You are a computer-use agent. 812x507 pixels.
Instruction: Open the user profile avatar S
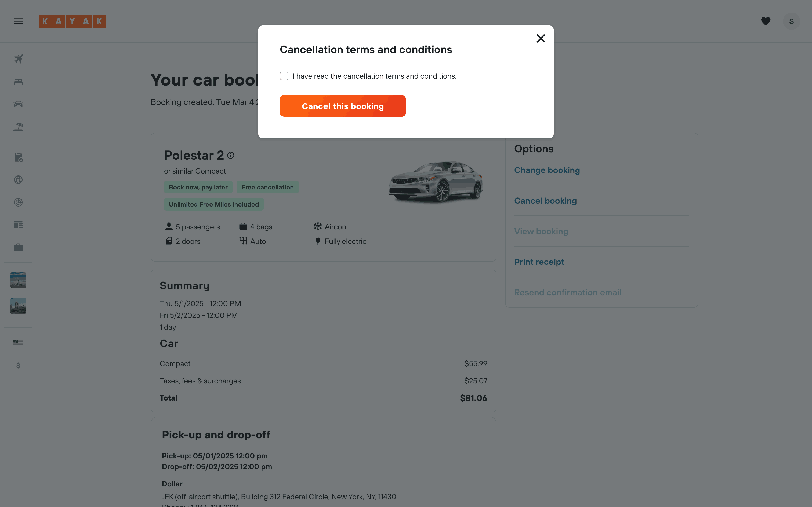click(791, 21)
